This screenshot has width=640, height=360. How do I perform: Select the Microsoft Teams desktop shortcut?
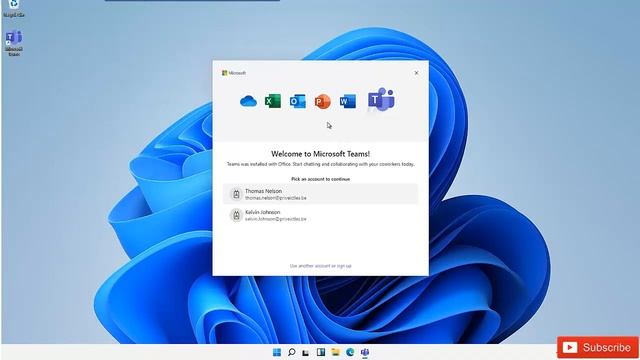[x=13, y=43]
